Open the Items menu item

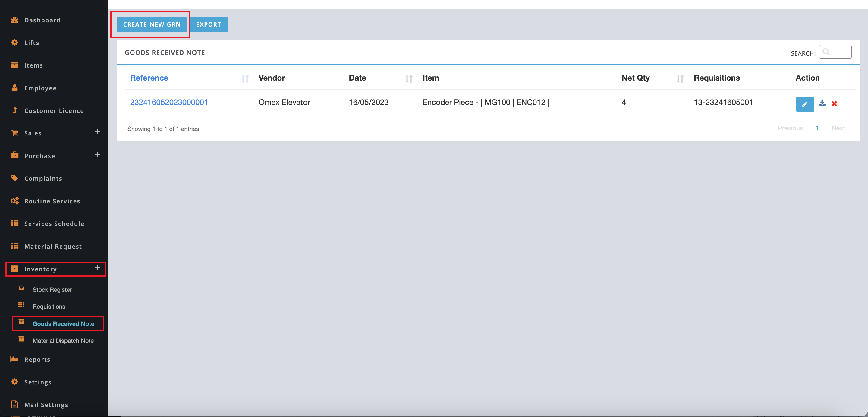tap(34, 65)
